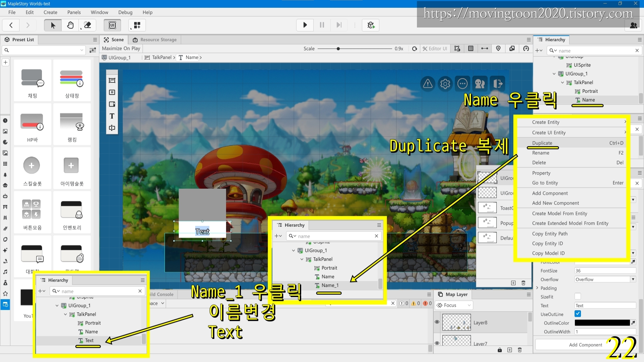This screenshot has width=644, height=362.
Task: Clear the hierarchy name search
Action: 637,50
